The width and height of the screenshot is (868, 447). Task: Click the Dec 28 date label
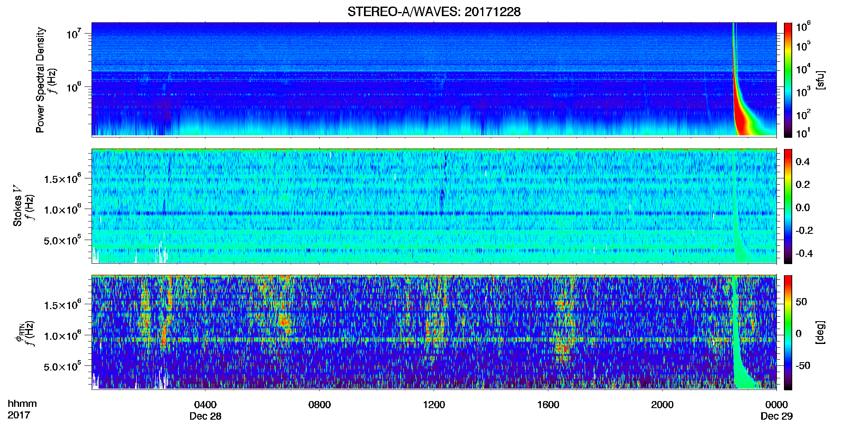pyautogui.click(x=205, y=416)
